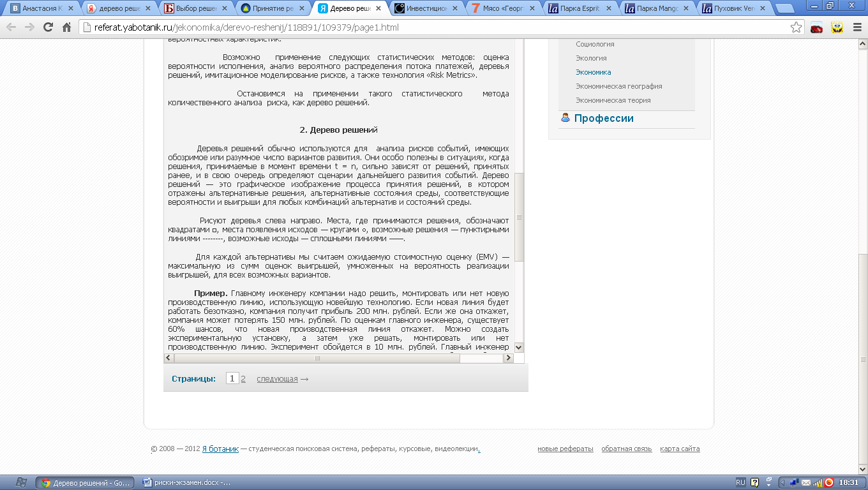Go to page 2 of the essay
The height and width of the screenshot is (490, 868).
point(243,378)
